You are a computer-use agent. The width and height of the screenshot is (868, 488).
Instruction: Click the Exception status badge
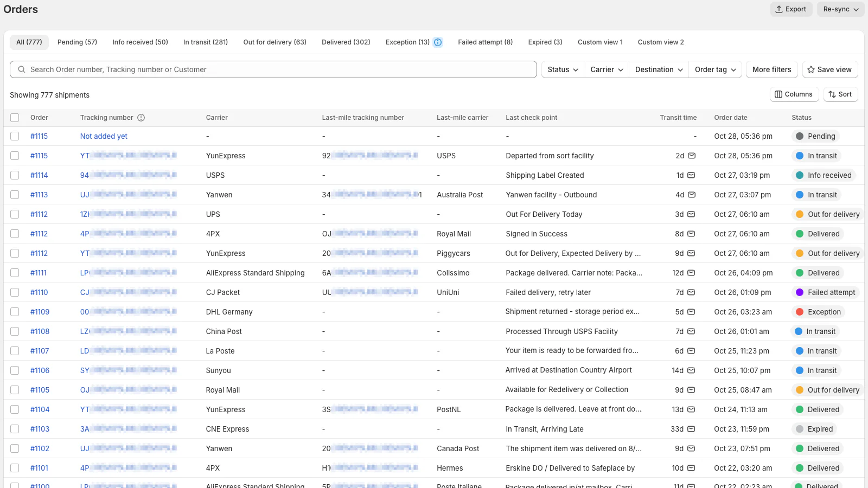click(818, 312)
